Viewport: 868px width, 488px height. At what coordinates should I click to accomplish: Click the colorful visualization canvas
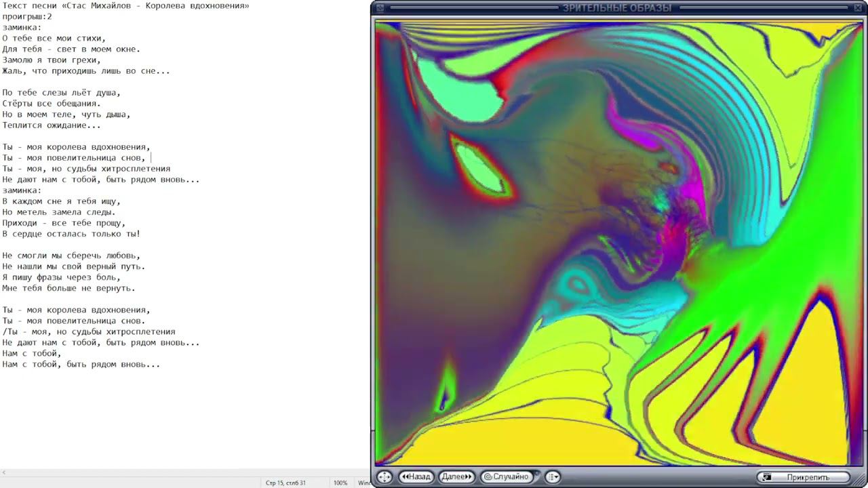[618, 243]
